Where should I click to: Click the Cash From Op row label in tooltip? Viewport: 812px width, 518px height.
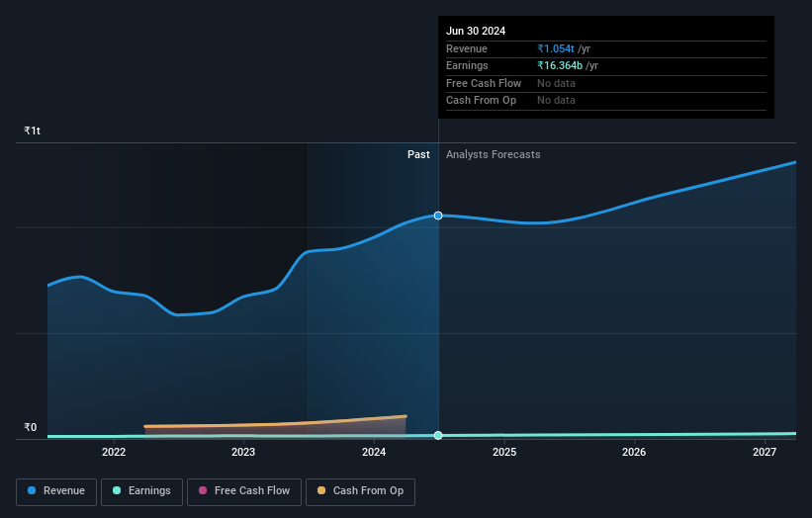481,101
